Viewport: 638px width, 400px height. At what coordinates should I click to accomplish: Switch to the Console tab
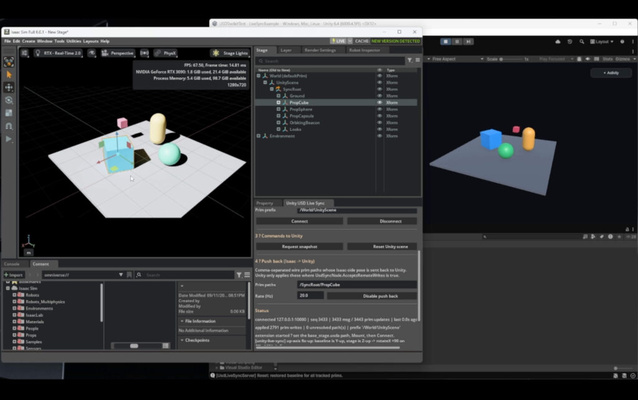tap(11, 264)
